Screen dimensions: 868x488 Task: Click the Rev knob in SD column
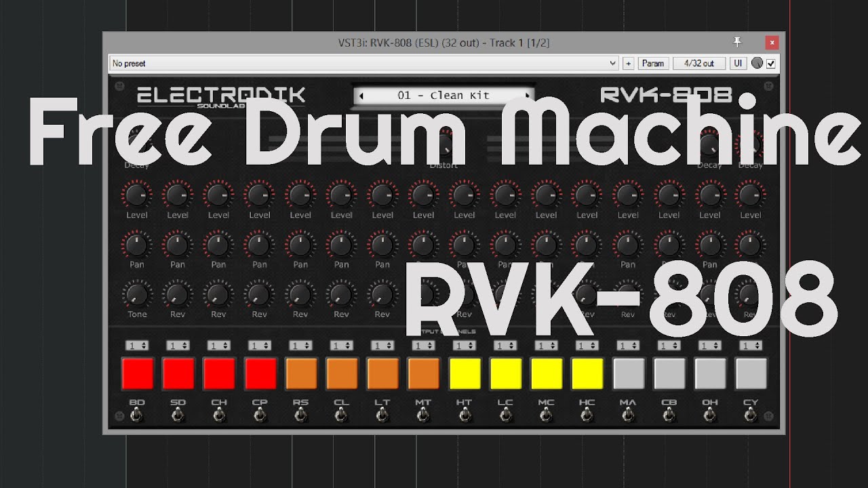(x=178, y=295)
